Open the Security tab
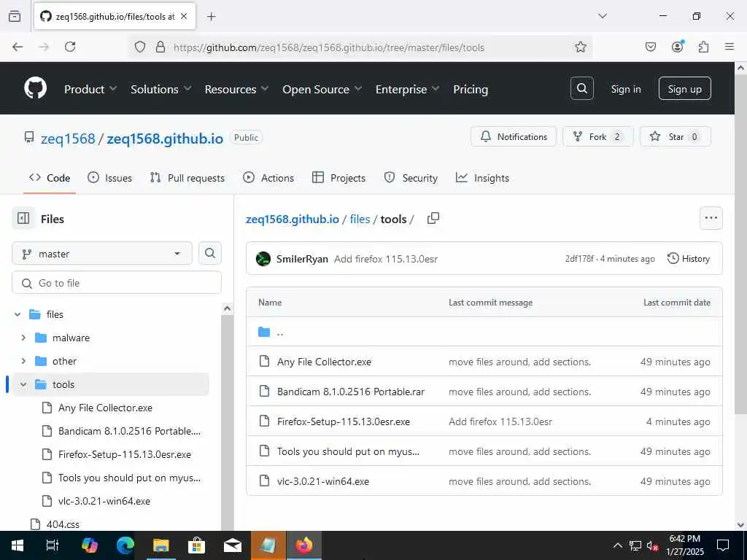The image size is (747, 560). click(x=411, y=178)
